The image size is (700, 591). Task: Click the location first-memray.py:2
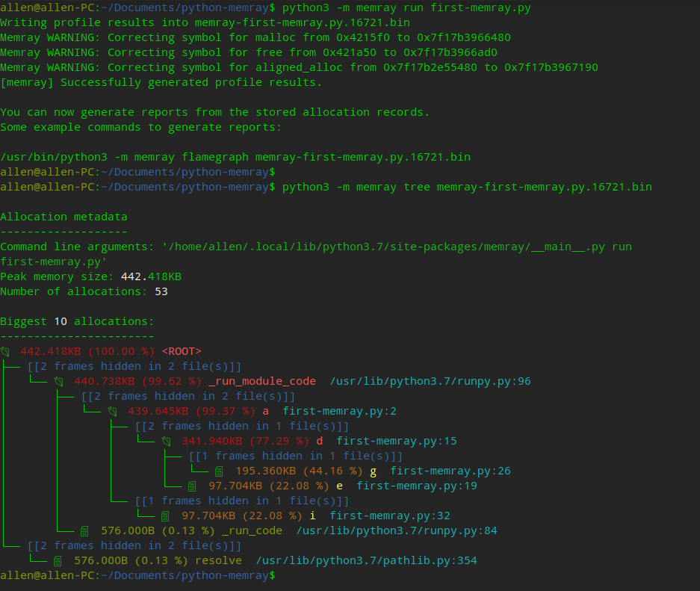339,411
